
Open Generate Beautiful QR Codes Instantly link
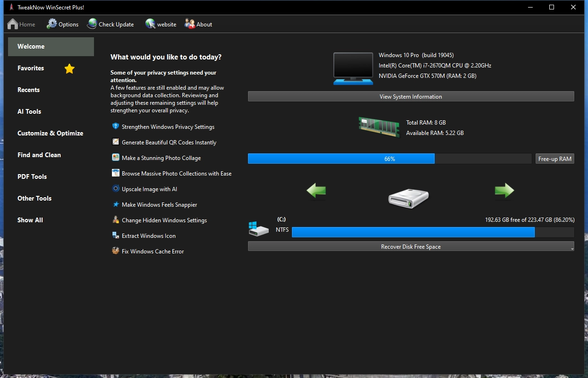tap(169, 143)
